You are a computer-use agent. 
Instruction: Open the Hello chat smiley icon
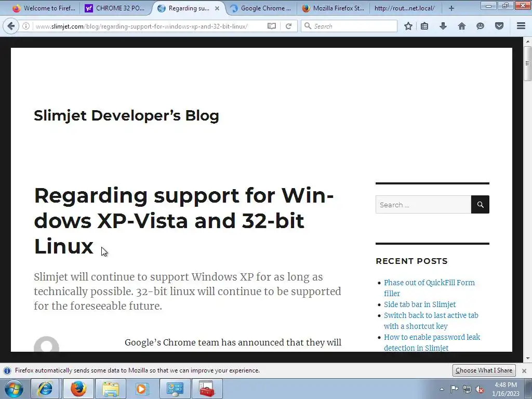480,26
